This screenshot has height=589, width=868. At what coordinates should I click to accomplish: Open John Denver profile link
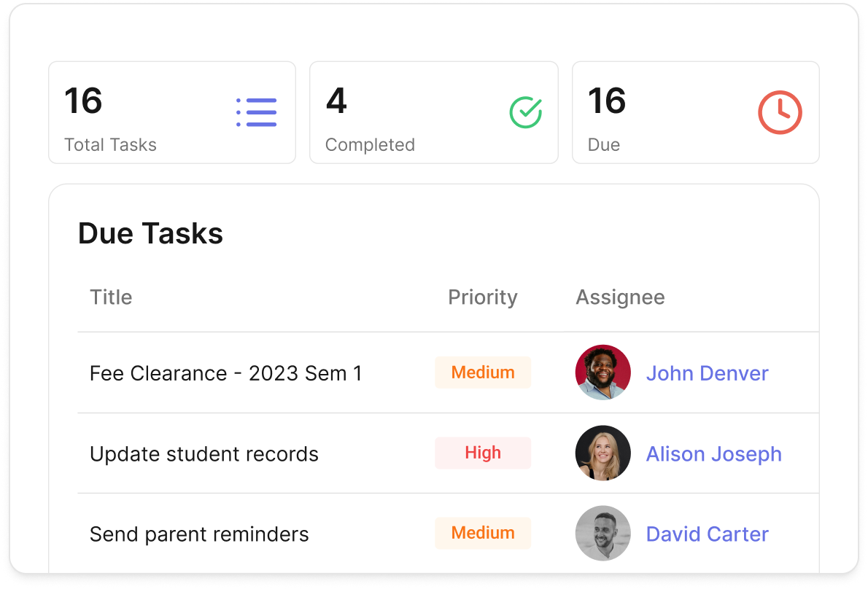(x=707, y=373)
